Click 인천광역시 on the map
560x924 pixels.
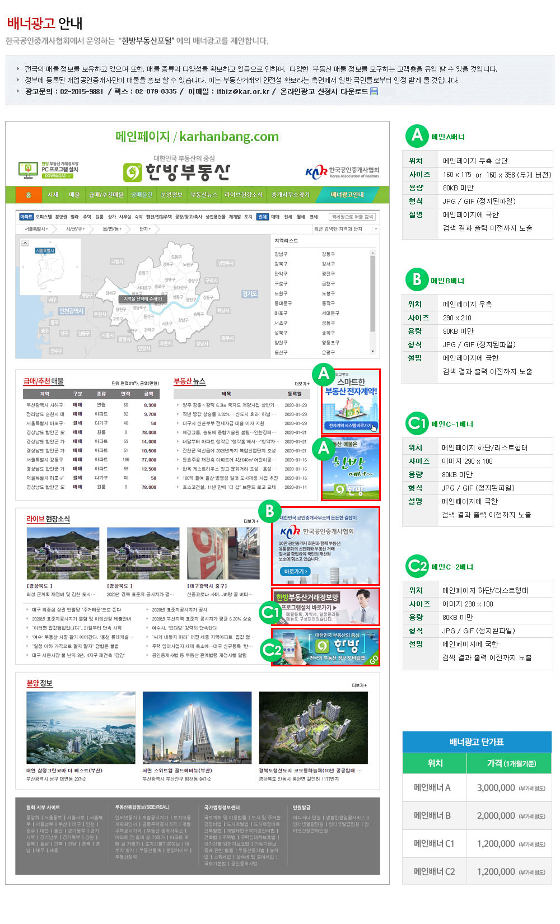tap(71, 311)
